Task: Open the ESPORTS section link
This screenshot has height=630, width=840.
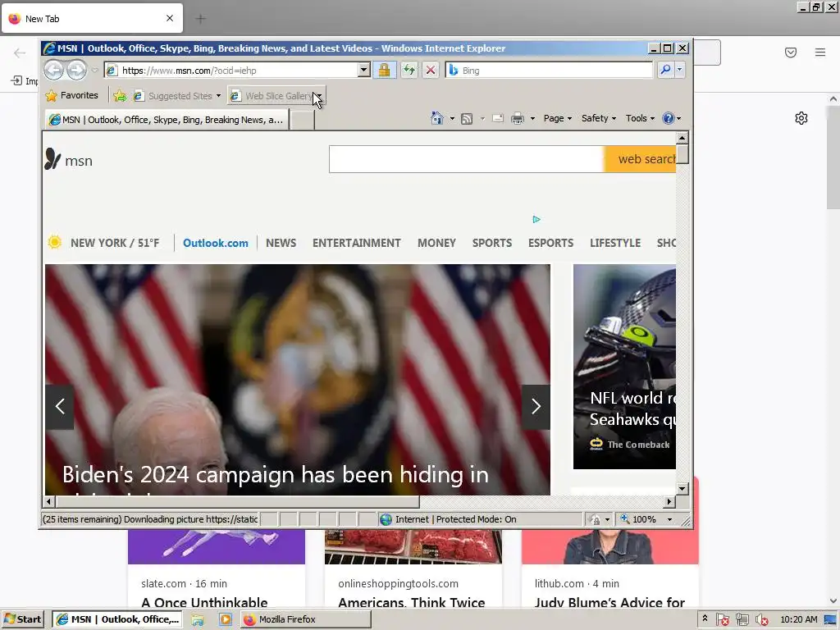Action: (x=550, y=243)
